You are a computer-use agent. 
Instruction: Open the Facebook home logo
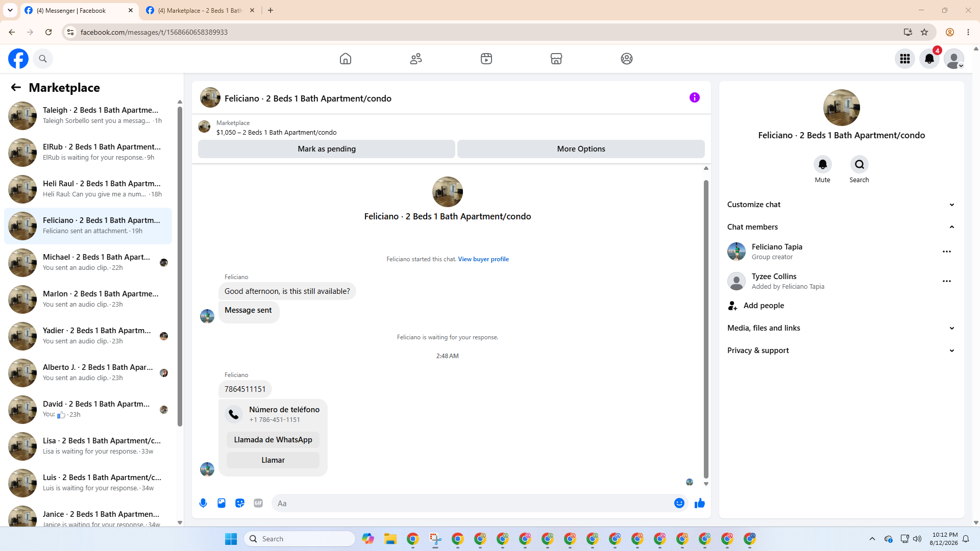coord(18,59)
